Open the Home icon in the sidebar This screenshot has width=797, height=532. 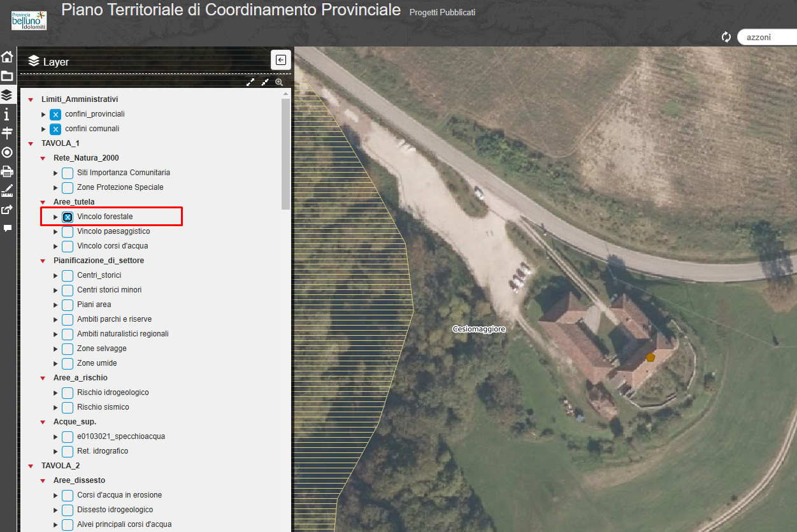click(7, 57)
